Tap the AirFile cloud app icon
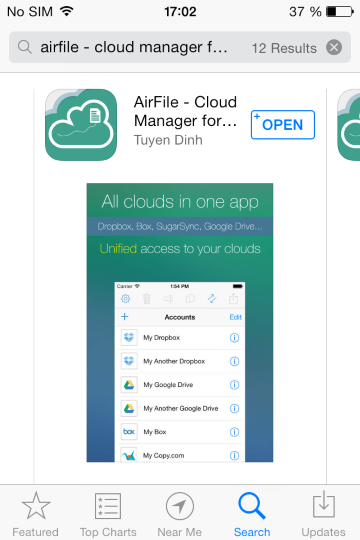 [81, 125]
